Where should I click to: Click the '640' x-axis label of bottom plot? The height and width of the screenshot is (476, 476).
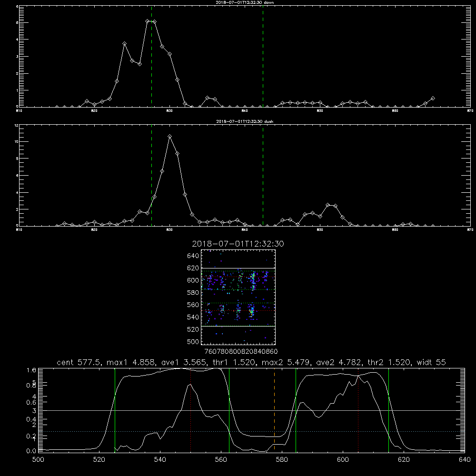coord(465,460)
